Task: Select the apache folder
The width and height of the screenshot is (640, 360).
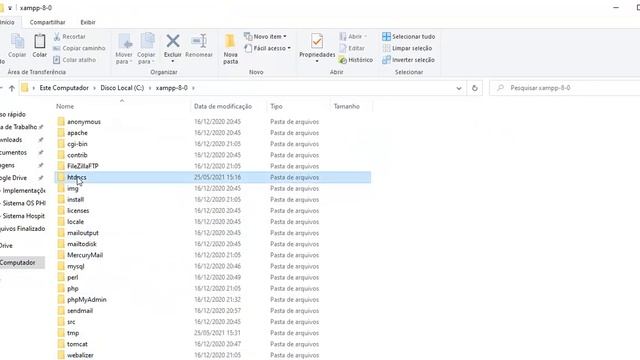Action: pos(213,133)
